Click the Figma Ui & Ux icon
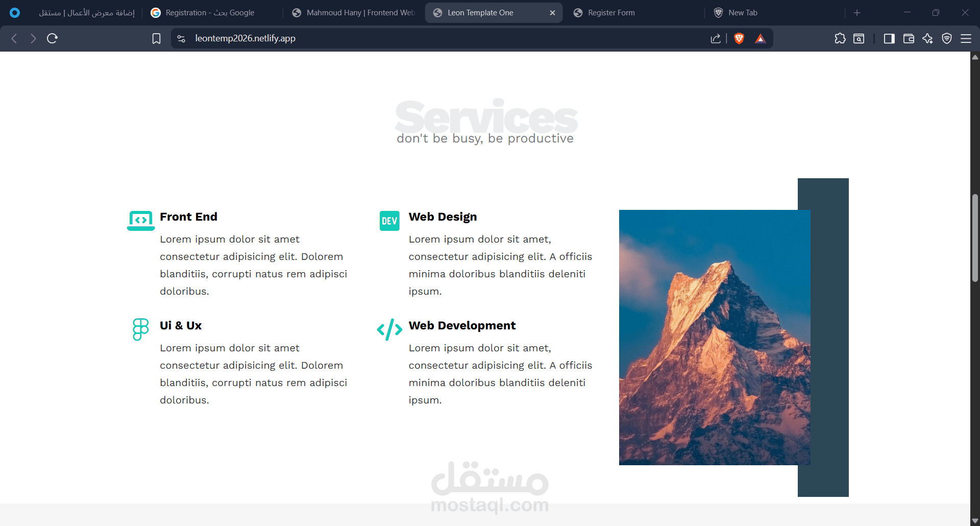This screenshot has width=980, height=526. (x=140, y=329)
